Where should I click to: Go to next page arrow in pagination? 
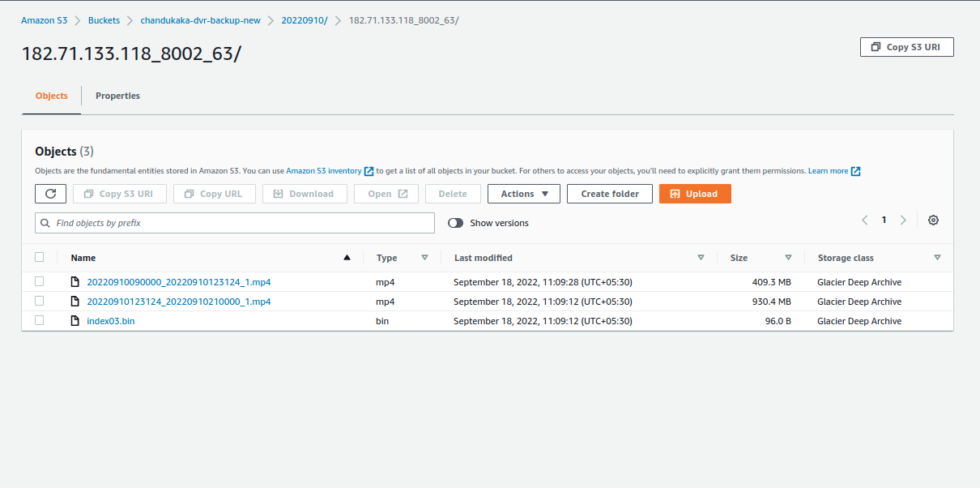[903, 220]
